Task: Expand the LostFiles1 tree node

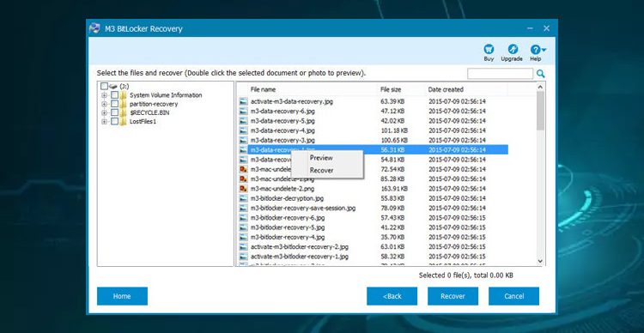Action: pyautogui.click(x=104, y=122)
